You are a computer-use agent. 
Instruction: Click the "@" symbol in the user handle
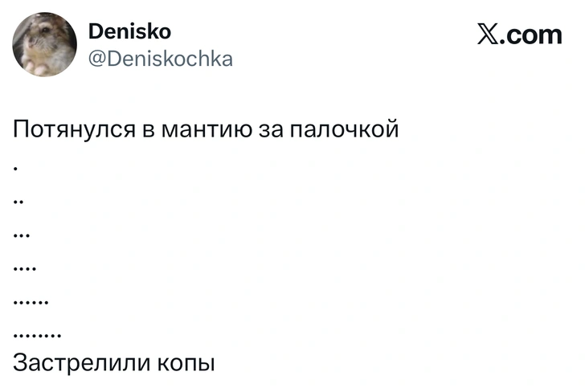coord(95,59)
